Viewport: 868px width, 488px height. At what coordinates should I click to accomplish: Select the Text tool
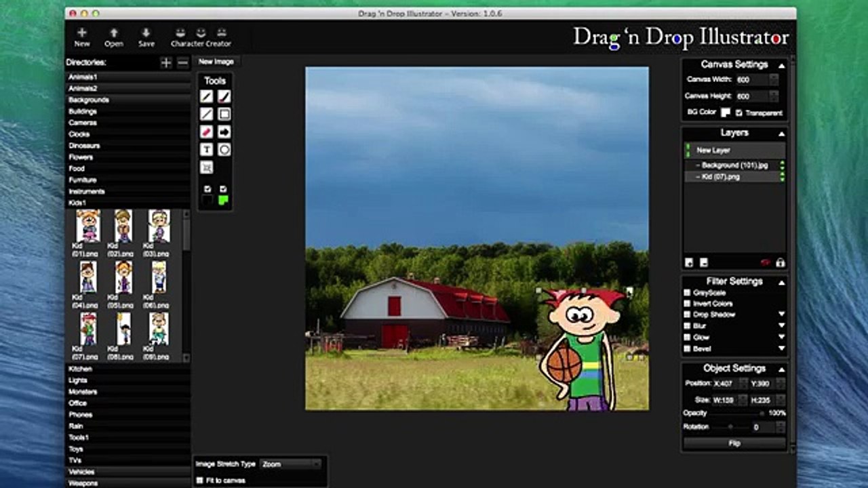pos(207,150)
